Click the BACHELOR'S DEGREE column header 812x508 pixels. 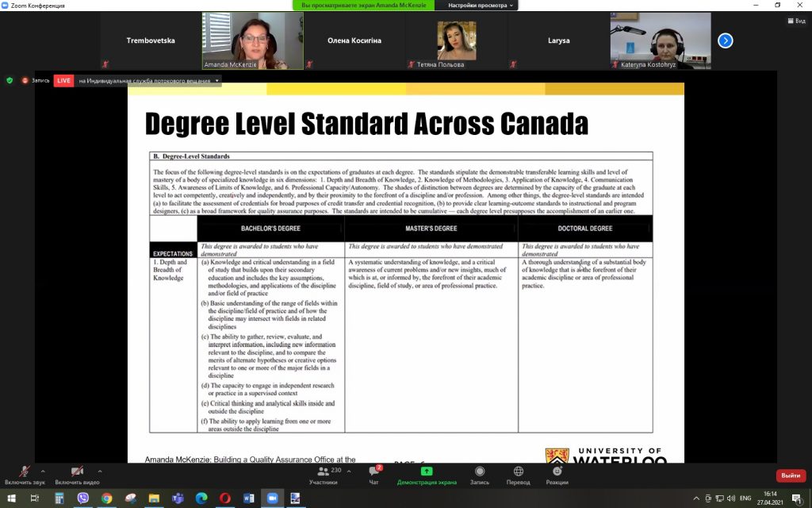[270, 228]
